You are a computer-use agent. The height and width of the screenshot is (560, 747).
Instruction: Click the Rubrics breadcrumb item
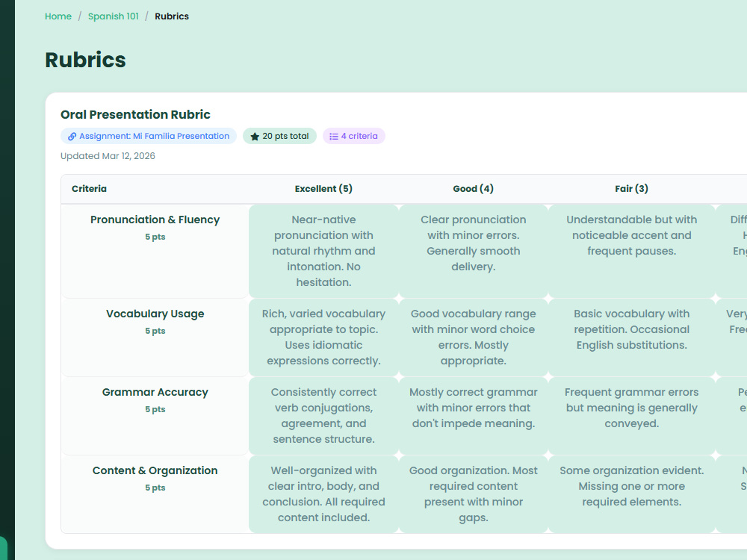click(x=172, y=16)
